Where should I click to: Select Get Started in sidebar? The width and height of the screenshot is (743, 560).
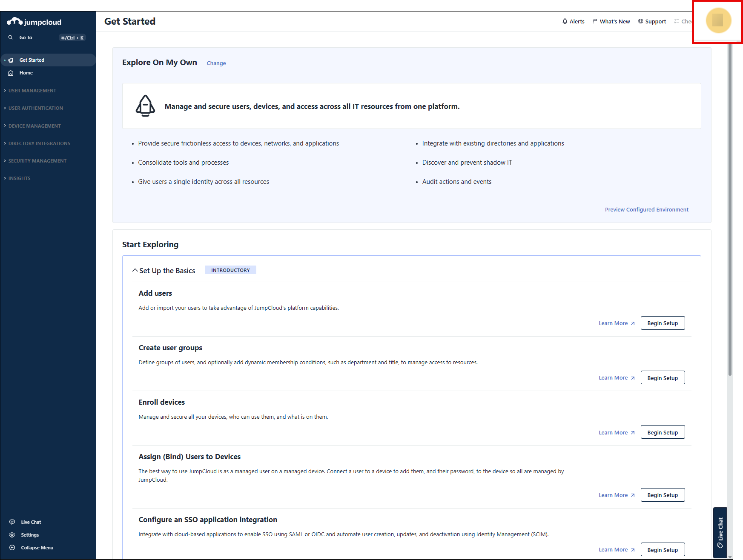pyautogui.click(x=32, y=60)
